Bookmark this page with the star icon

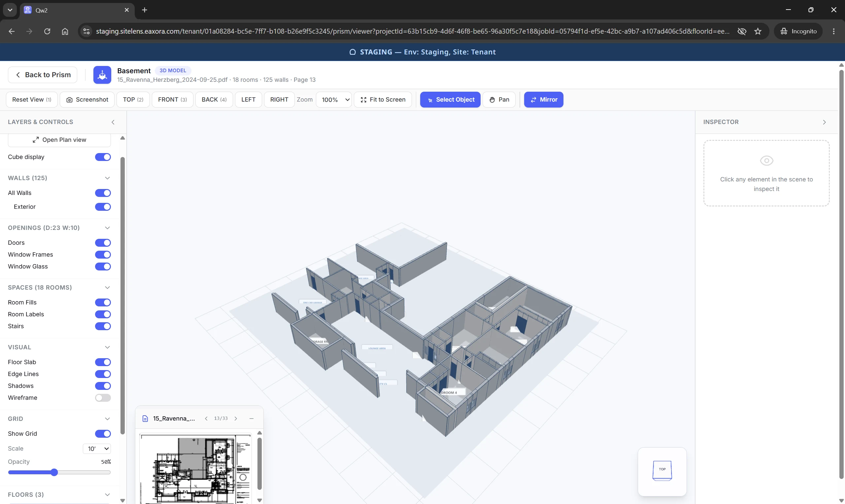point(758,31)
